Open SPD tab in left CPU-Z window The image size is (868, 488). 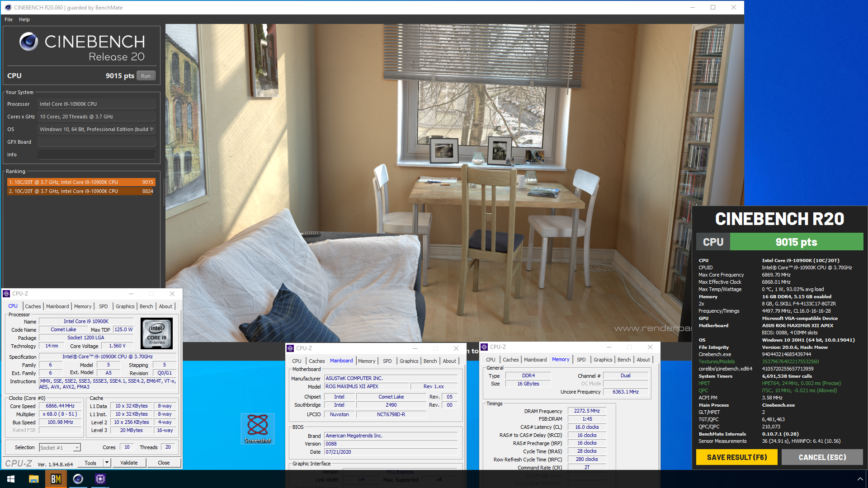(x=104, y=306)
